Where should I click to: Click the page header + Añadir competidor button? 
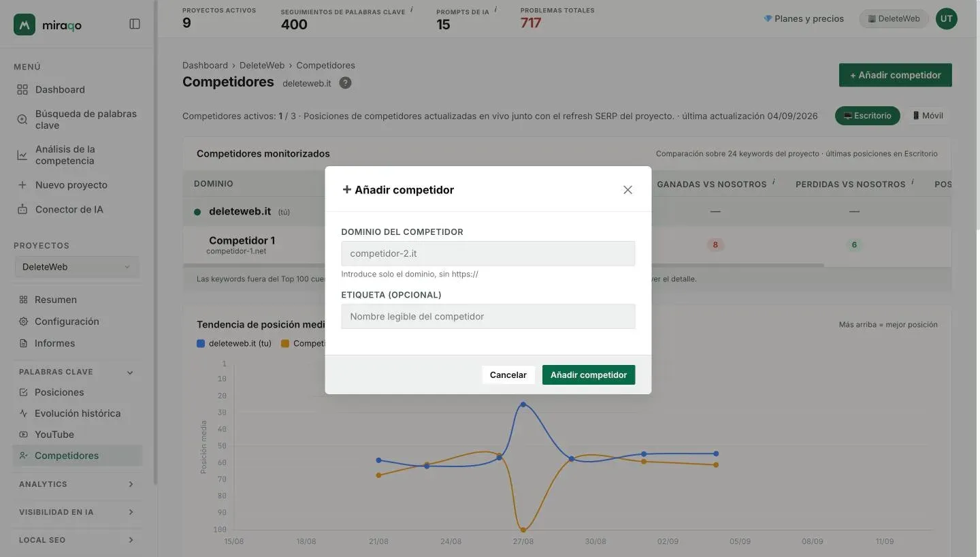[896, 75]
